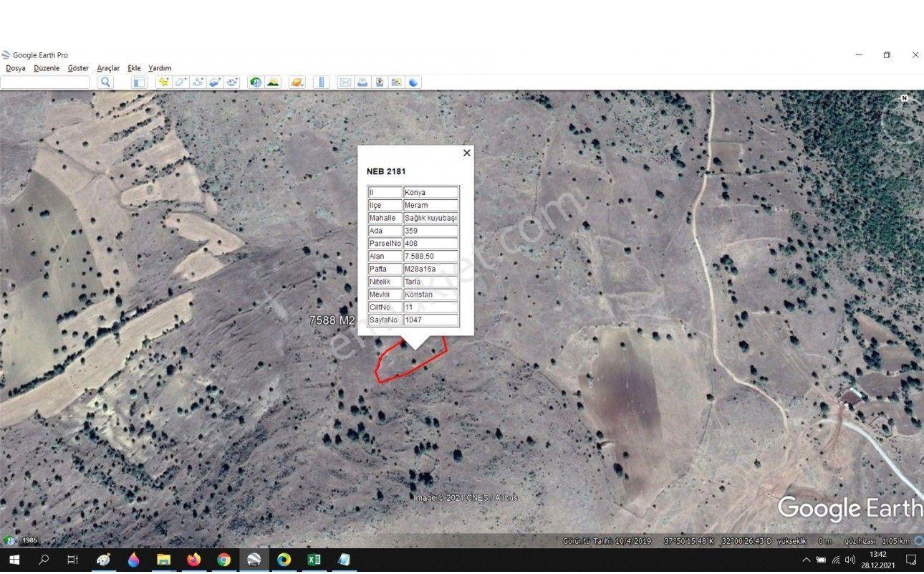Click View in Google Maps icon

tap(396, 82)
